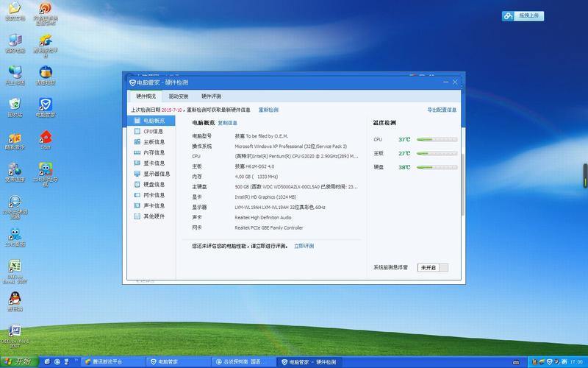Launch the 腾讯QQ penguin shortcut
This screenshot has height=368, width=588.
(x=15, y=302)
